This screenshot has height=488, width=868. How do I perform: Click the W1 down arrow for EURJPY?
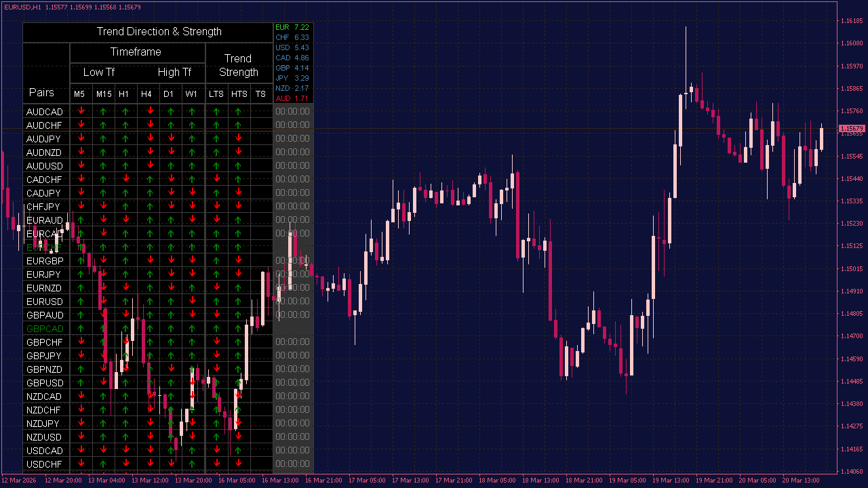(x=191, y=274)
